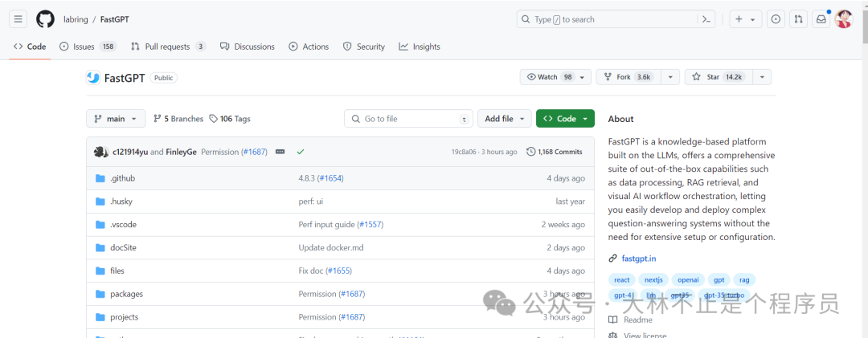Switch to the Issues tab
This screenshot has height=338, width=868.
[88, 47]
